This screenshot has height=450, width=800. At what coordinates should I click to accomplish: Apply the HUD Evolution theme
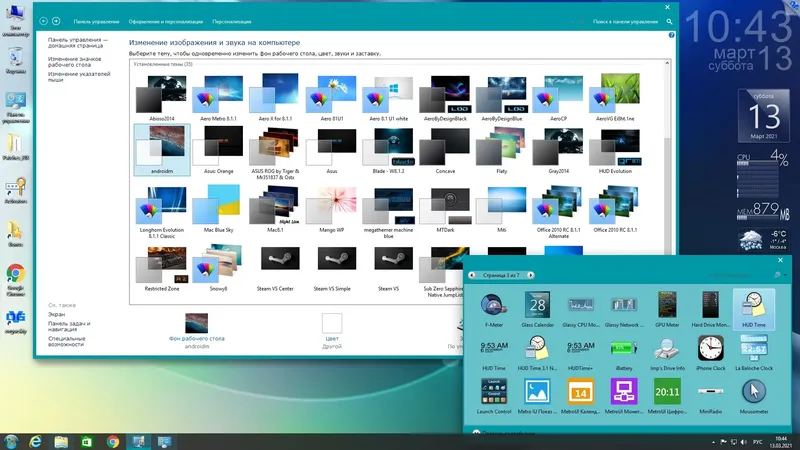click(615, 151)
